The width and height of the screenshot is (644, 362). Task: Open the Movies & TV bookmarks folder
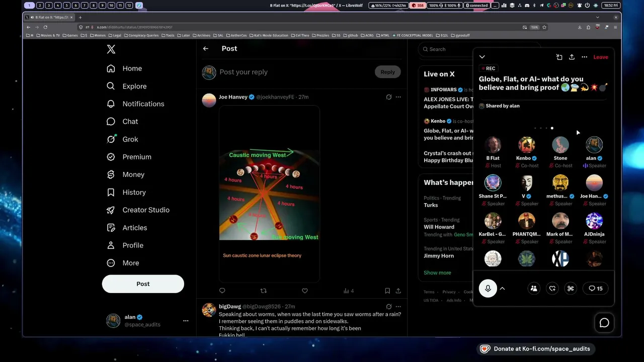coord(48,35)
